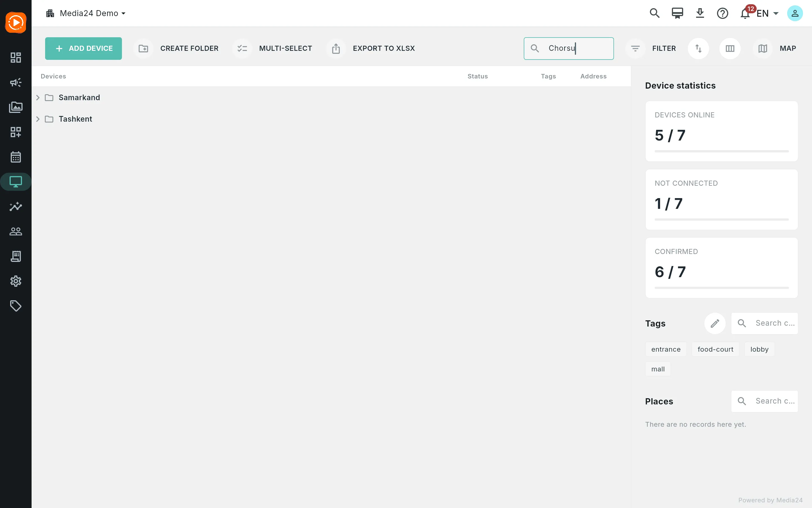Open the Dashboard sidebar icon

(16, 58)
